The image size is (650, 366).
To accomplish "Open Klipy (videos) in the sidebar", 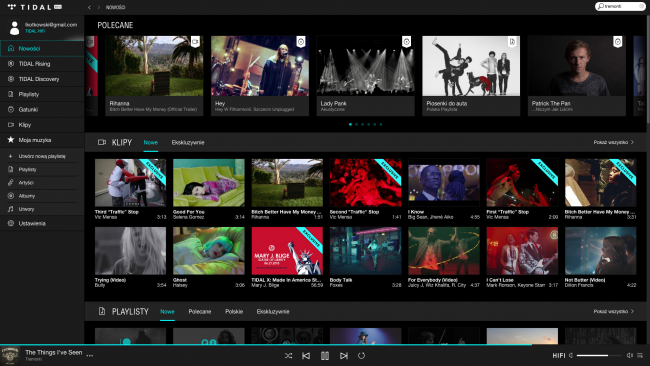I will [x=42, y=125].
